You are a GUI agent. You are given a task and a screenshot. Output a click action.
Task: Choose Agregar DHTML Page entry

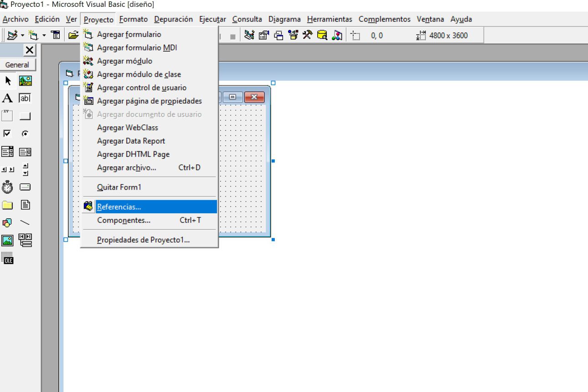[149, 154]
